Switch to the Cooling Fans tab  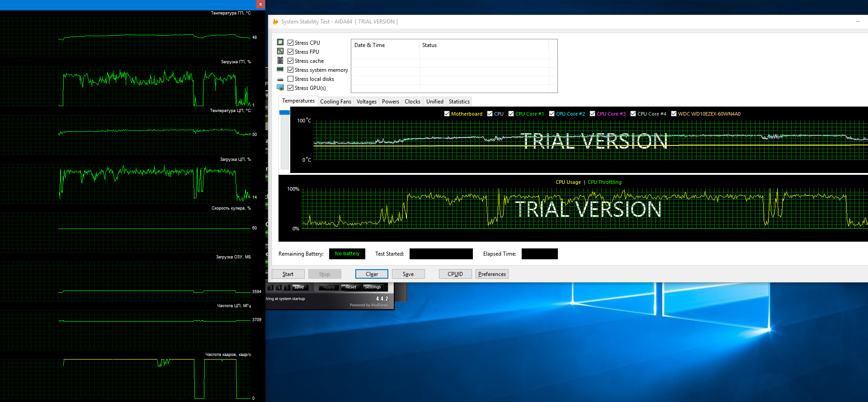[335, 102]
